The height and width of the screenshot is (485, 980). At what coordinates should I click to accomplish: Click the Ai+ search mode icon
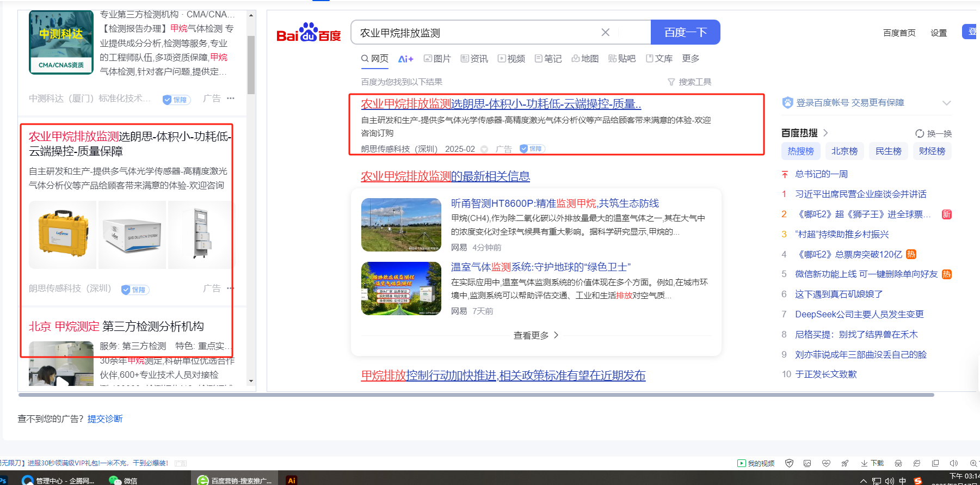[x=405, y=59]
